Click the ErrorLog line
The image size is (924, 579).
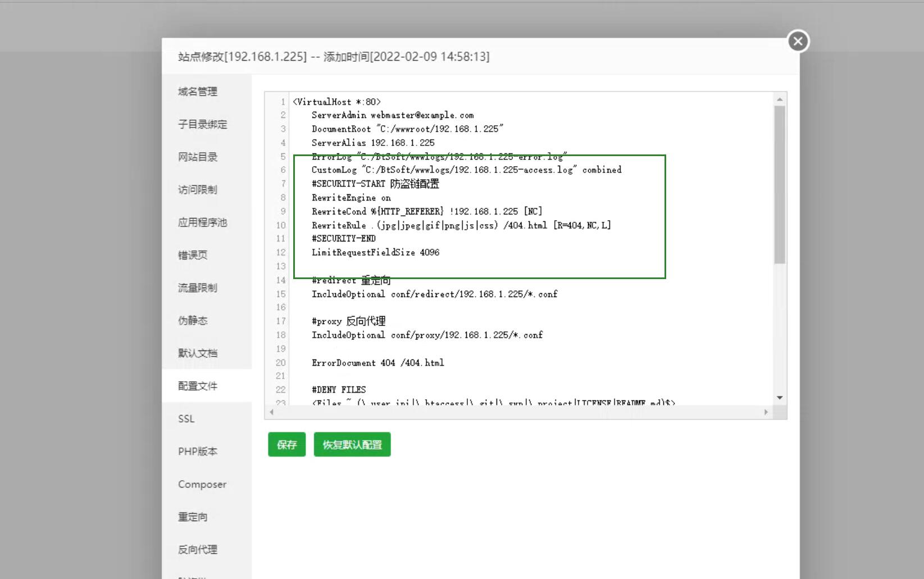(x=440, y=156)
